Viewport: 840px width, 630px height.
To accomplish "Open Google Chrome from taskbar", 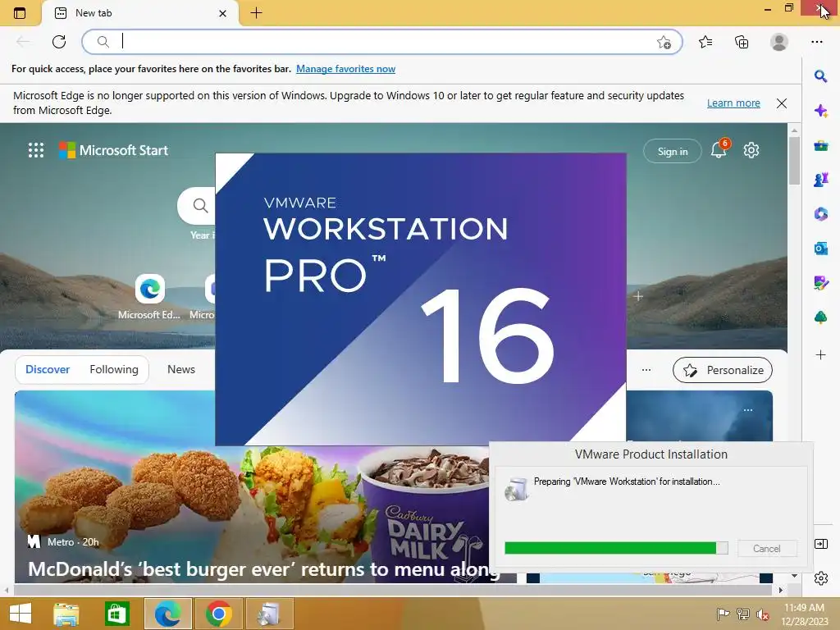I will [x=218, y=614].
